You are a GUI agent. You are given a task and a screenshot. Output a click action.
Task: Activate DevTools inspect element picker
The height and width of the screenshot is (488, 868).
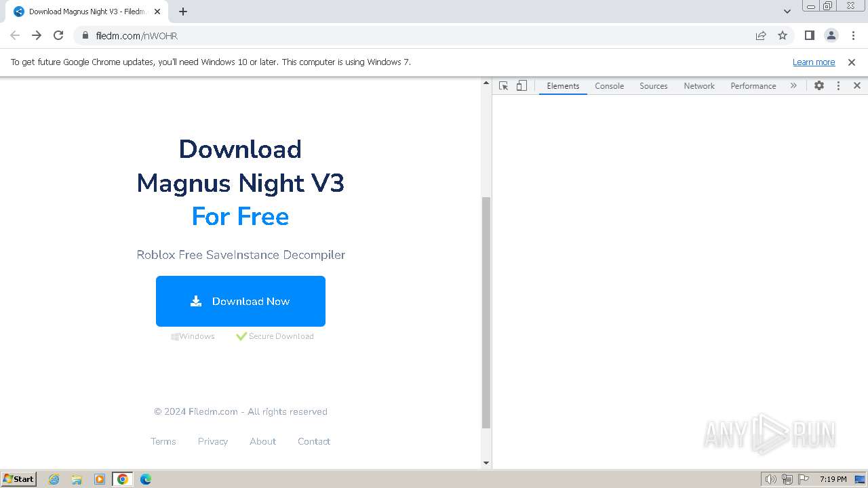click(503, 85)
